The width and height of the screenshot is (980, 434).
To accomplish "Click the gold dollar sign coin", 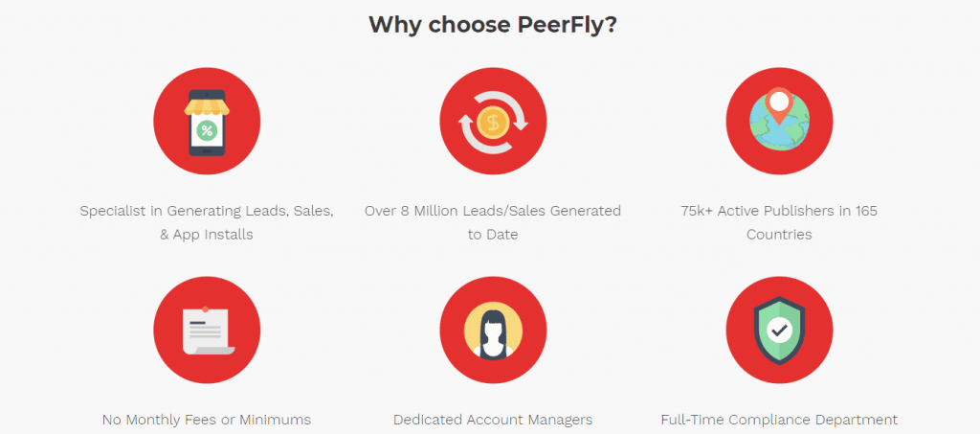I will click(493, 122).
